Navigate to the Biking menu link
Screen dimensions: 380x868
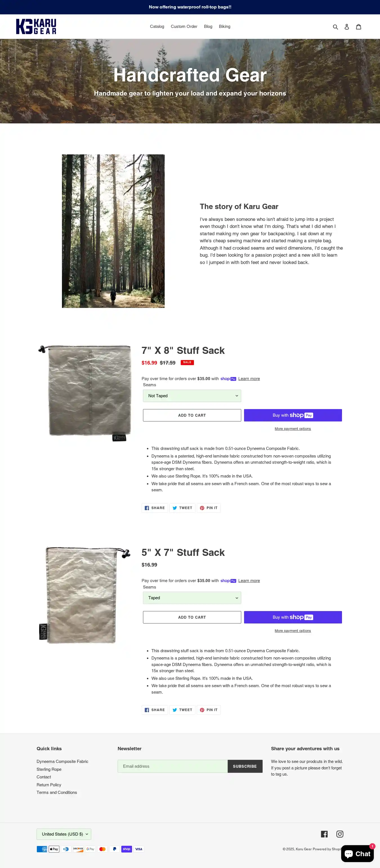pos(225,26)
